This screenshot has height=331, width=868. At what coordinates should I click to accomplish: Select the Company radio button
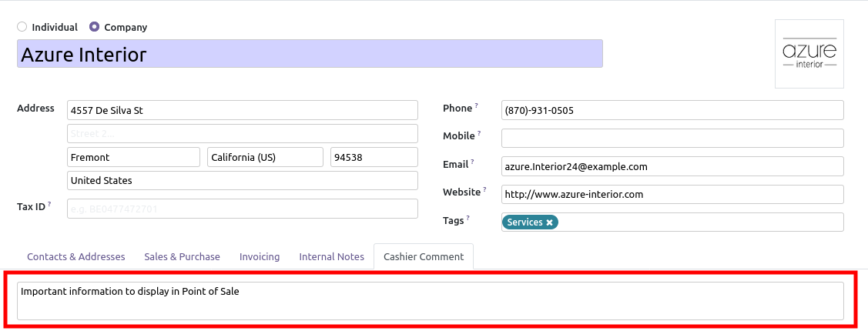tap(94, 27)
